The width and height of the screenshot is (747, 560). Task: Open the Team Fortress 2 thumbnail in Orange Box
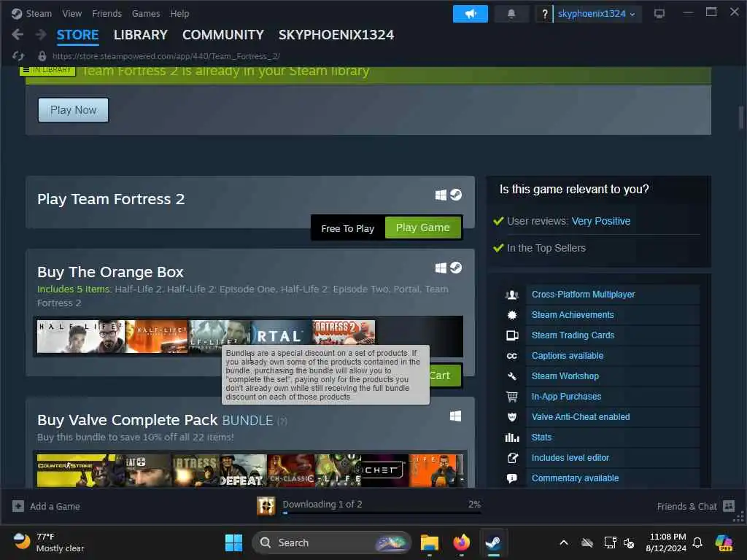click(344, 332)
